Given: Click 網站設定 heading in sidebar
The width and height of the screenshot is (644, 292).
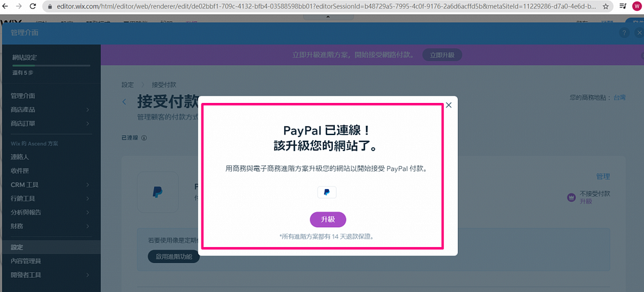Looking at the screenshot, I should point(24,57).
